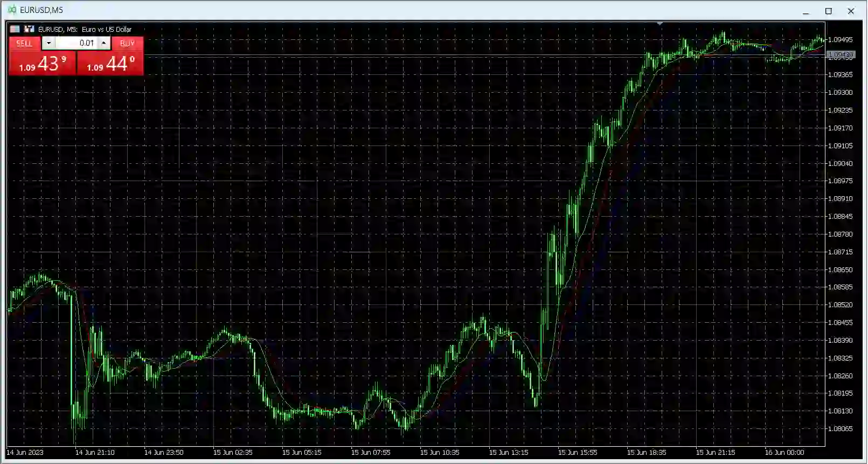Click the '16 Jun 00:00' time axis label
This screenshot has width=868, height=464.
pyautogui.click(x=784, y=452)
